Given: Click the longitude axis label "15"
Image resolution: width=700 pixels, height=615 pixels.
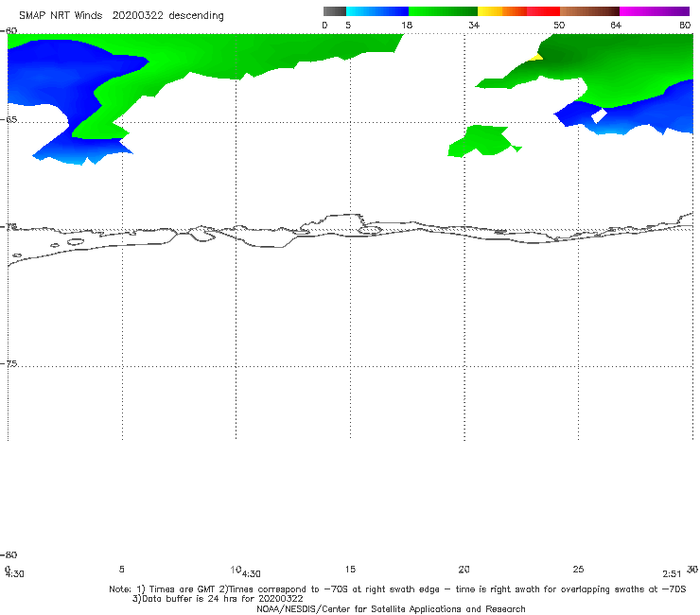Looking at the screenshot, I should click(350, 569).
